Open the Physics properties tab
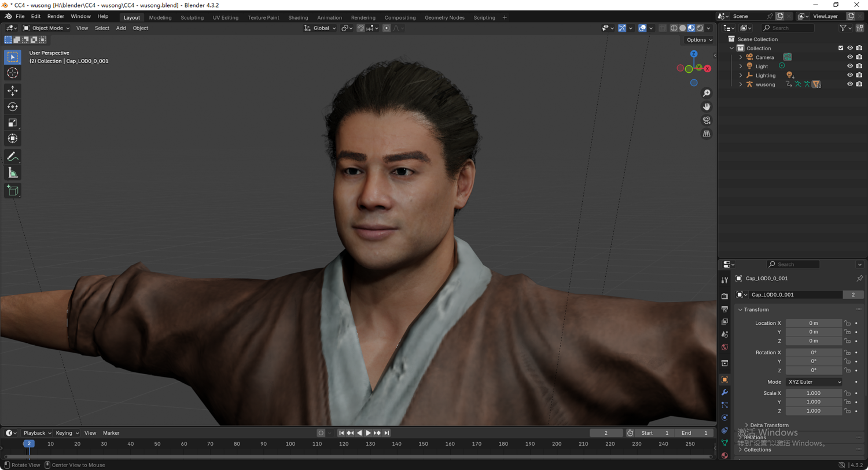Viewport: 868px width, 470px height. tap(724, 417)
